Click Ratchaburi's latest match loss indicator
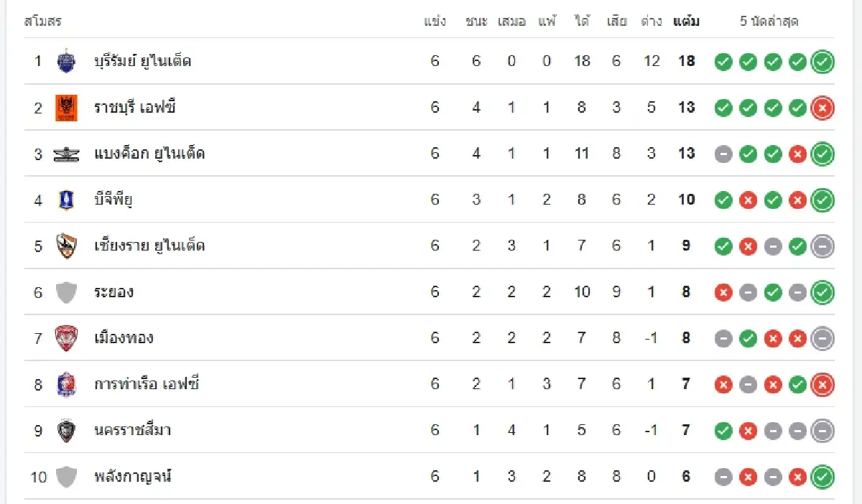Image resolution: width=862 pixels, height=504 pixels. (822, 108)
